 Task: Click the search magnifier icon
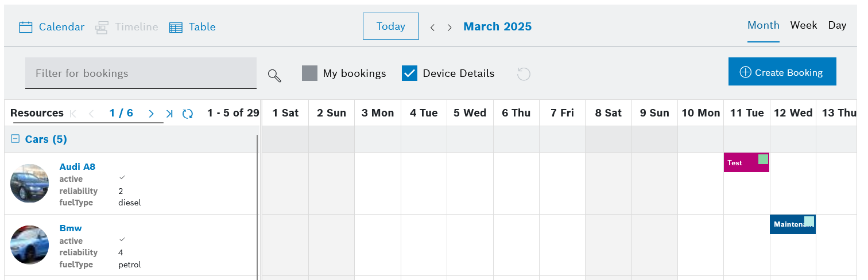point(274,75)
